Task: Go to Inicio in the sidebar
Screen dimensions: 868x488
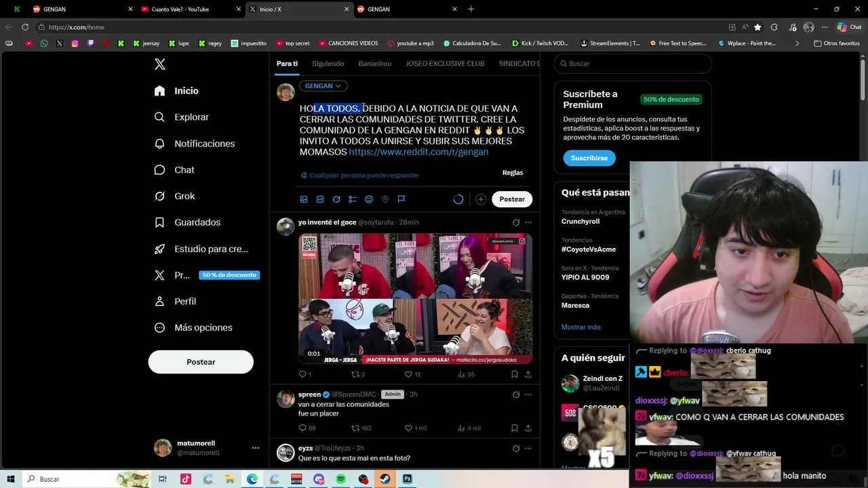Action: 176,91
